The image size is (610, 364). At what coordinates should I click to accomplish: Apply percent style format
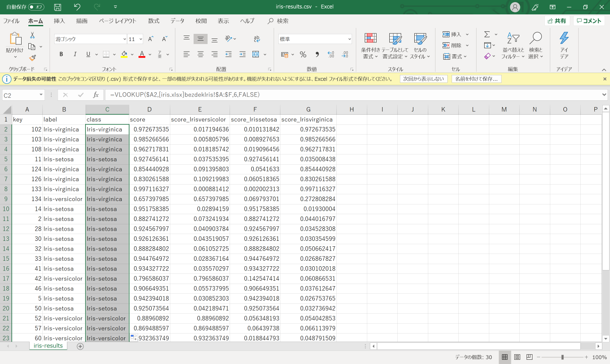point(303,54)
